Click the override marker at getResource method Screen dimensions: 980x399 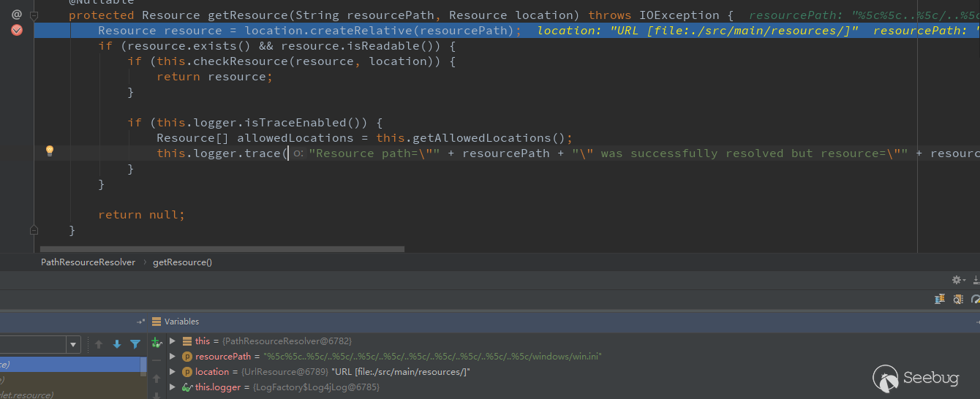17,15
